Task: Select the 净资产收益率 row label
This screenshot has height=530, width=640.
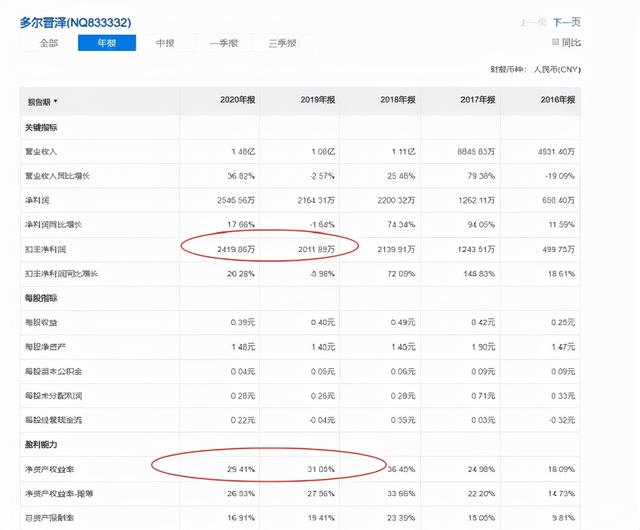Action: (x=49, y=470)
